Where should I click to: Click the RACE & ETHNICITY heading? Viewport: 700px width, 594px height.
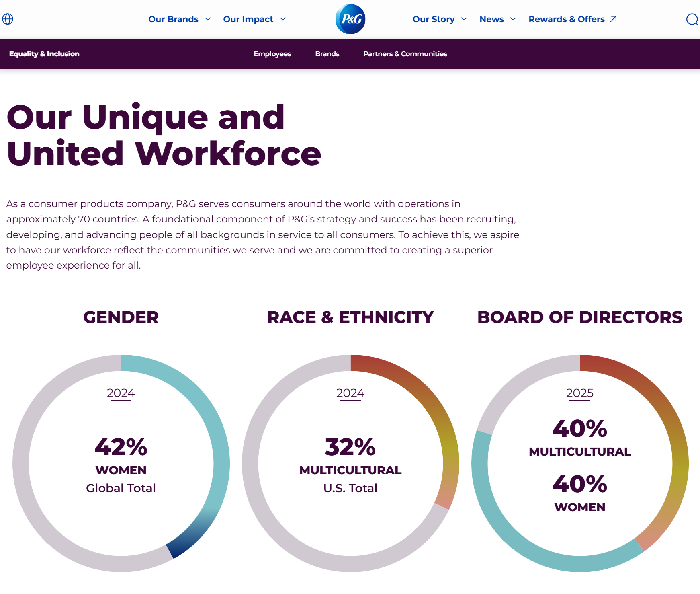click(350, 317)
